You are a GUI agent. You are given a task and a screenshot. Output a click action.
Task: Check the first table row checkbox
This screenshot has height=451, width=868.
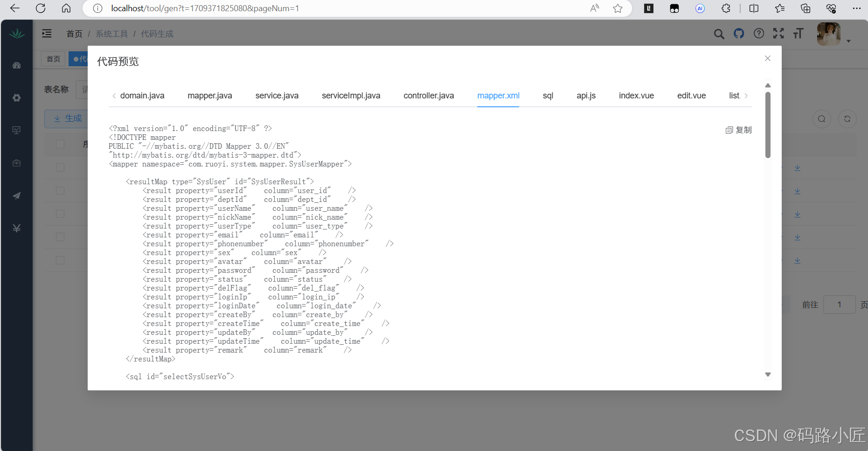(60, 167)
